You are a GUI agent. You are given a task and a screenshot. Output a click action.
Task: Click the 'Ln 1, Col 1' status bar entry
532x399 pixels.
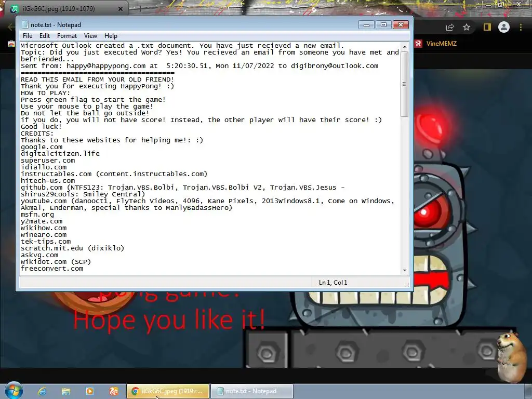[x=333, y=282]
